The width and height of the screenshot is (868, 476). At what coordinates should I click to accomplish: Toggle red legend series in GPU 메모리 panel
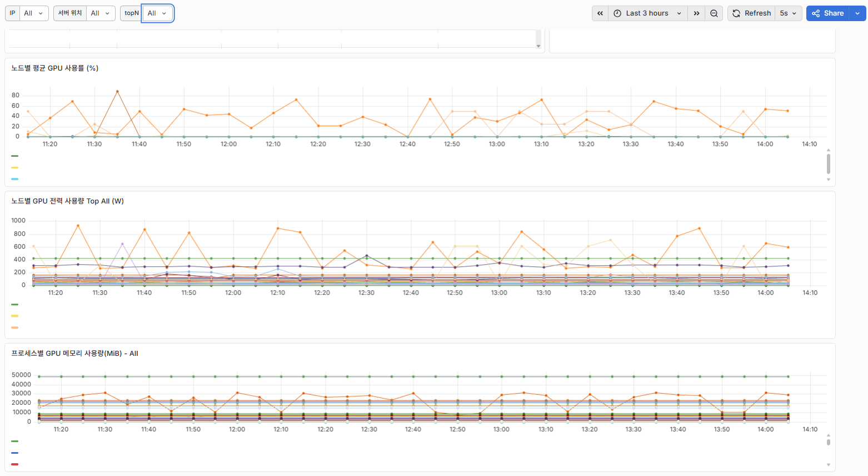point(15,464)
